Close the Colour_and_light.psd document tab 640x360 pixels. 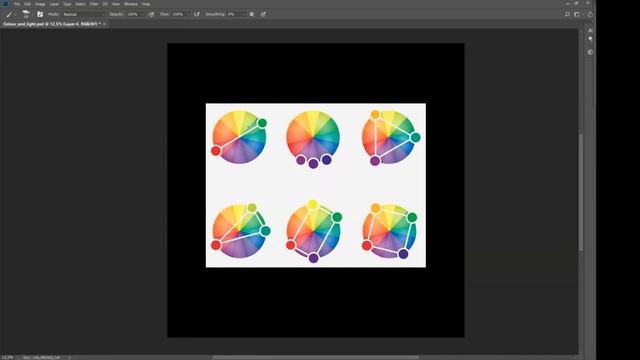[x=104, y=24]
